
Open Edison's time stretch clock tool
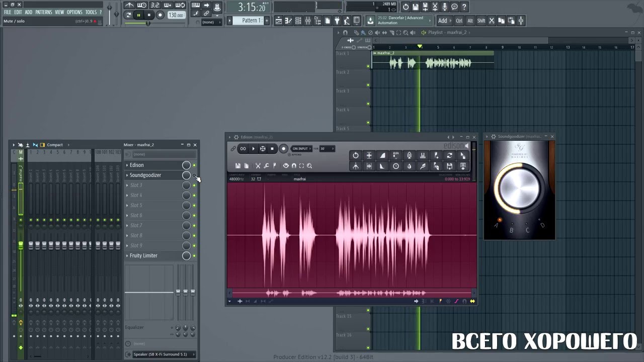pyautogui.click(x=396, y=166)
